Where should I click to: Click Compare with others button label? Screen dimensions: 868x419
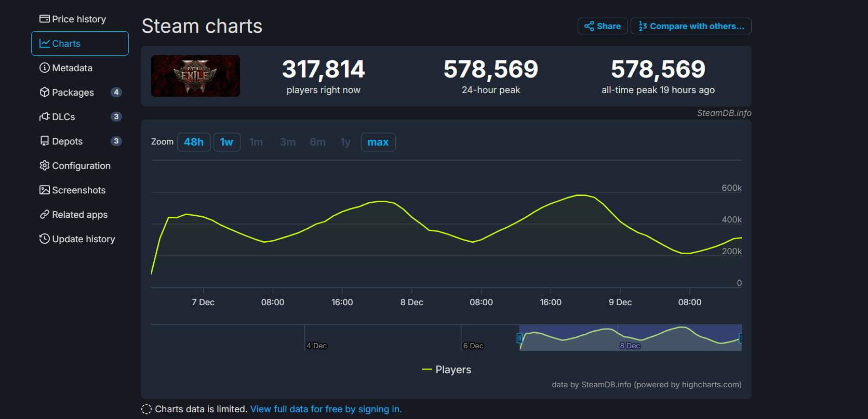tap(697, 26)
